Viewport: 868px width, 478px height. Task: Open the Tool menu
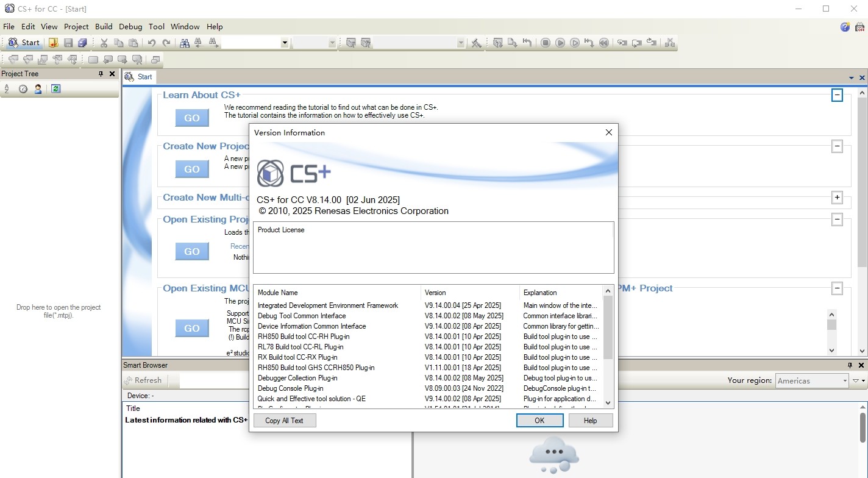point(157,27)
